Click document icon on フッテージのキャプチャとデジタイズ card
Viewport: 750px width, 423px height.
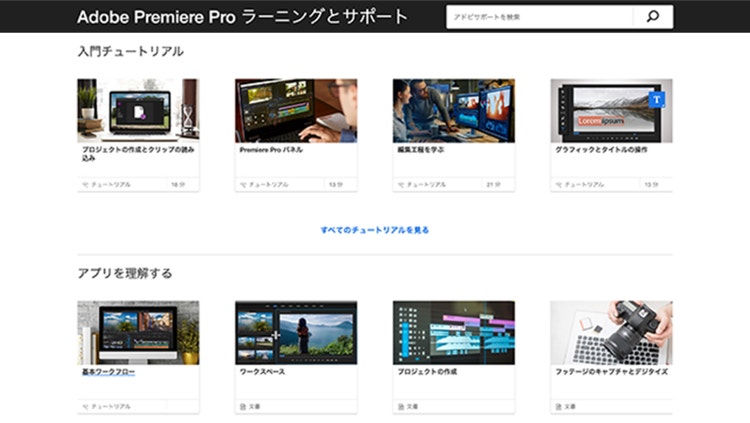point(558,407)
